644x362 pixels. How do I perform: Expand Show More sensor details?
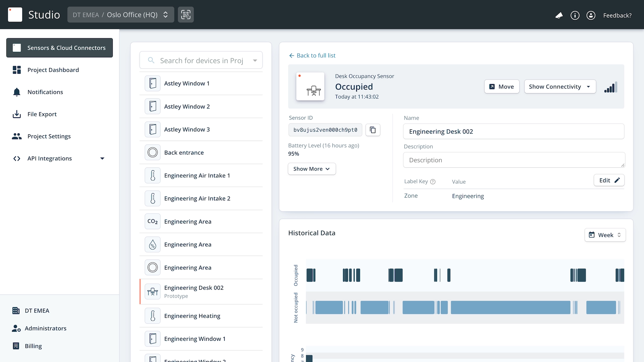tap(312, 169)
